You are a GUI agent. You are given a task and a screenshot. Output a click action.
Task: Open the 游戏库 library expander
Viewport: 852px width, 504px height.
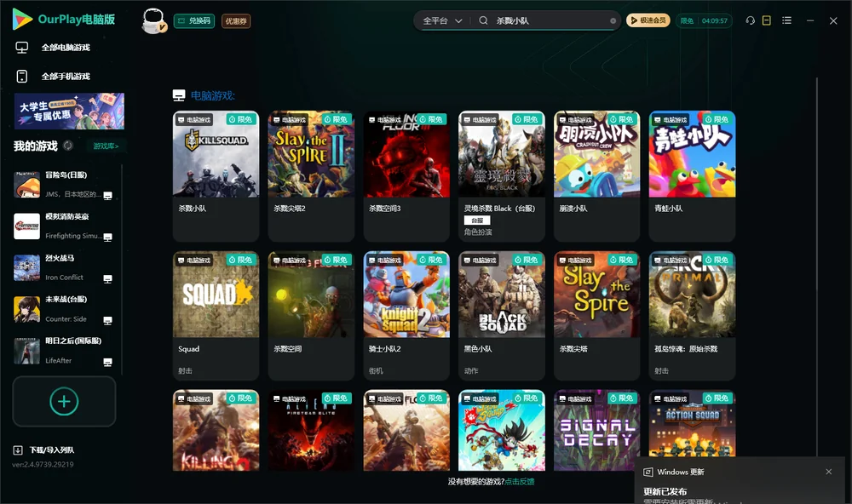[x=106, y=146]
